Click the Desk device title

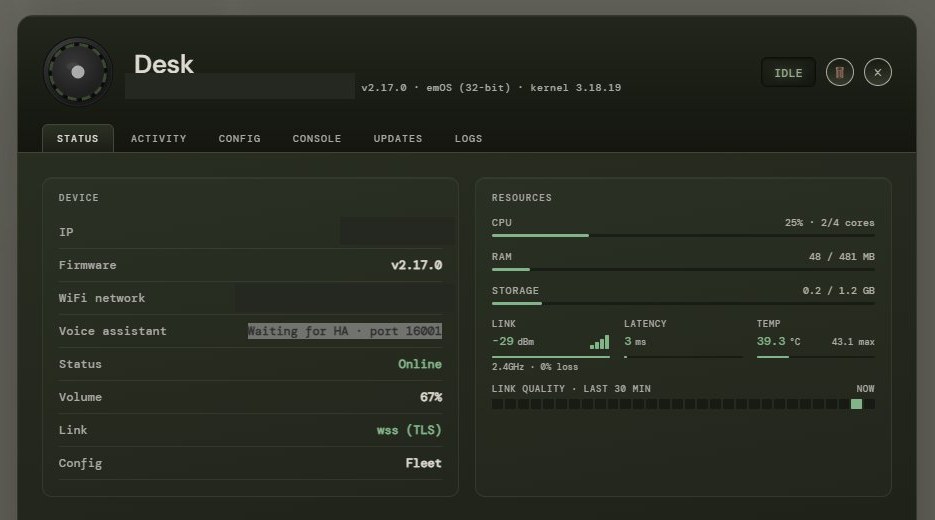pyautogui.click(x=163, y=64)
